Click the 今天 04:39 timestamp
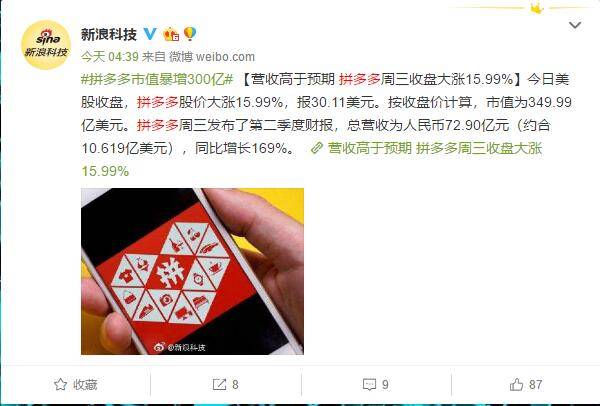Viewport: 600px width, 406px height. 110,57
